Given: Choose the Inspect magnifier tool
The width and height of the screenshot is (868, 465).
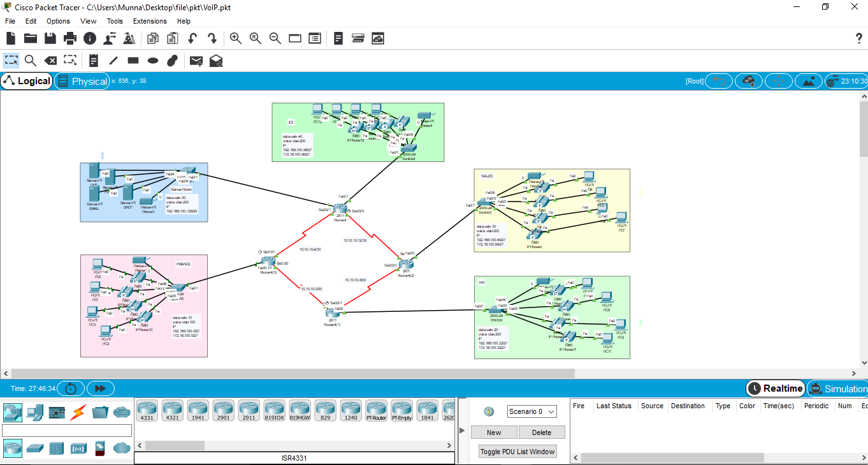Looking at the screenshot, I should pyautogui.click(x=31, y=61).
